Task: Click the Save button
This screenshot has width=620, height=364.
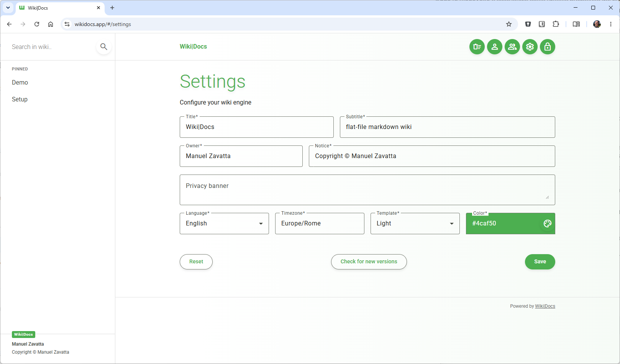Action: (540, 262)
